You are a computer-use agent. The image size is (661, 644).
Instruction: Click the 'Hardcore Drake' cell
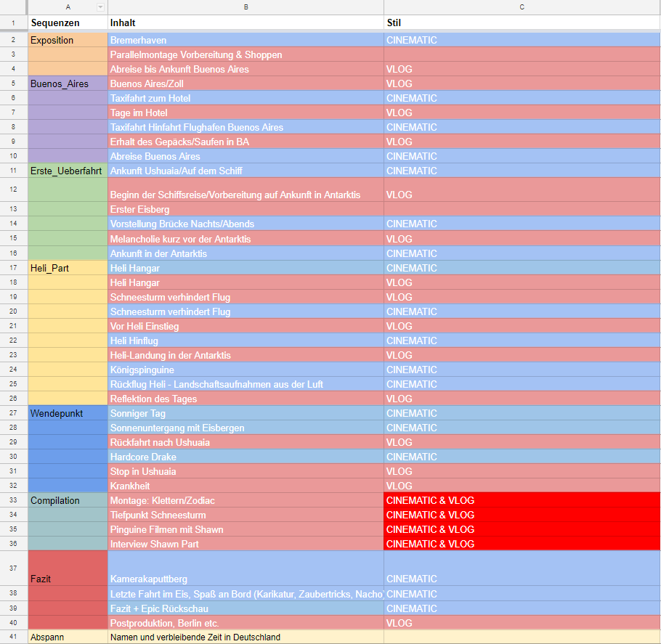coord(246,457)
